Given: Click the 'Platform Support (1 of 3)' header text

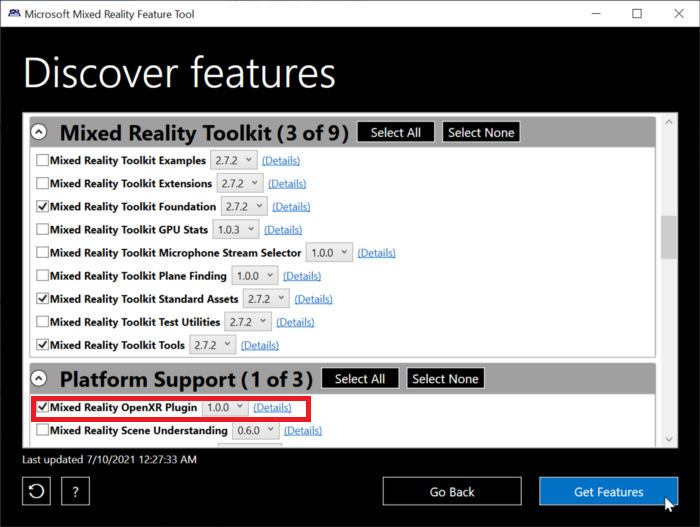Looking at the screenshot, I should (x=186, y=379).
